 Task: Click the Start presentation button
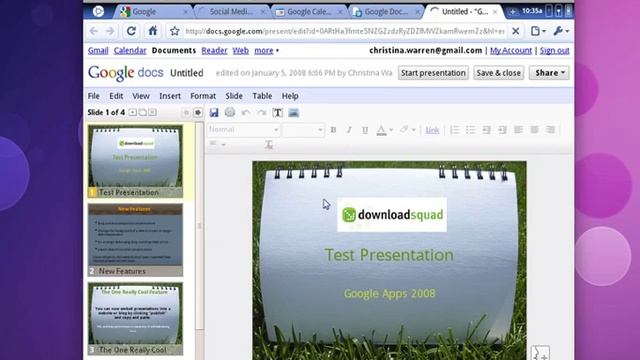433,73
